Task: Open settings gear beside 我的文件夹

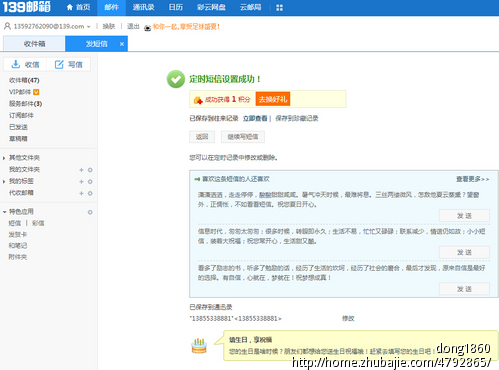Action: click(x=90, y=170)
